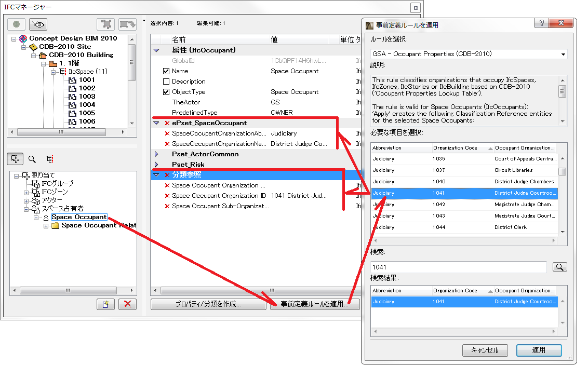Collapse the 1. 1階 story node

tap(44, 64)
